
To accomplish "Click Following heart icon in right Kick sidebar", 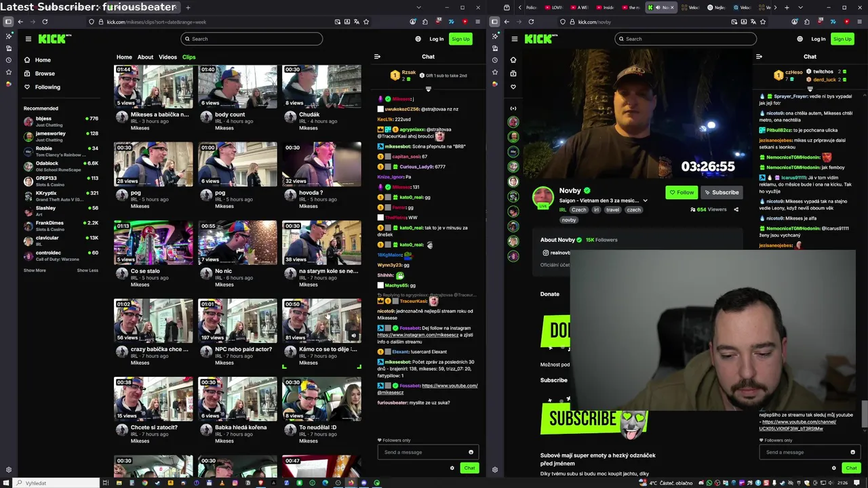I will point(513,87).
